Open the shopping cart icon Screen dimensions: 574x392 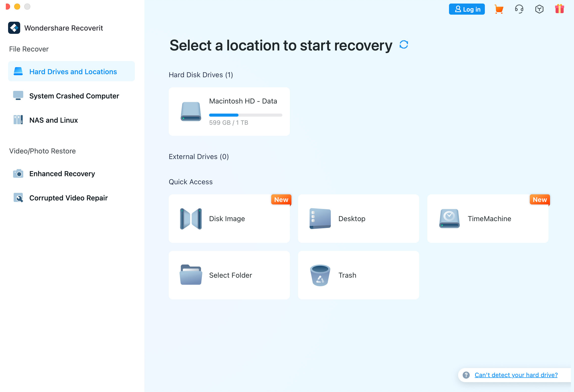click(499, 9)
